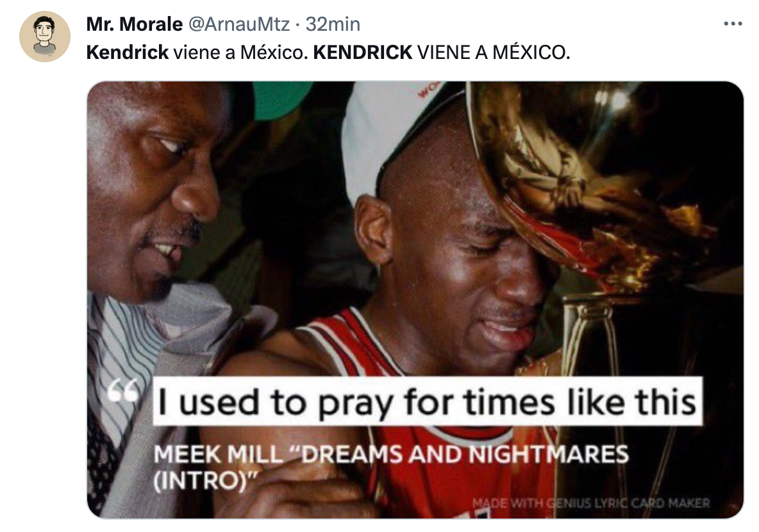Image resolution: width=759 pixels, height=532 pixels.
Task: Open the attached meme image
Action: [x=415, y=299]
